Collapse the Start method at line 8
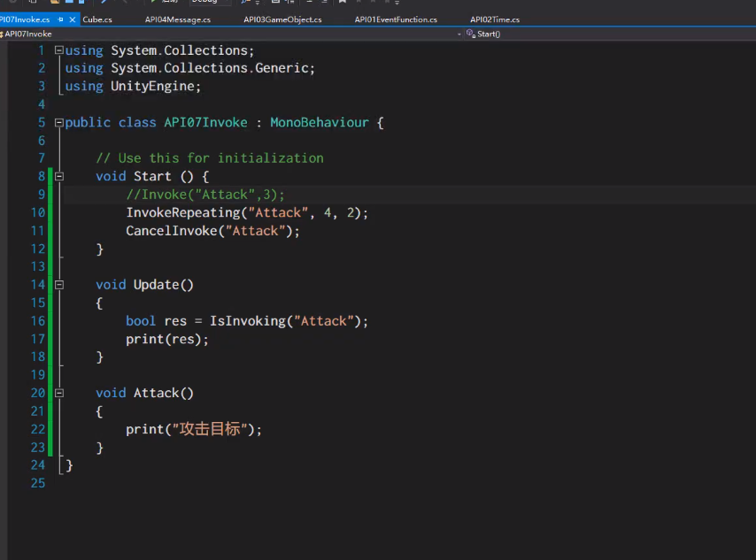 (58, 176)
